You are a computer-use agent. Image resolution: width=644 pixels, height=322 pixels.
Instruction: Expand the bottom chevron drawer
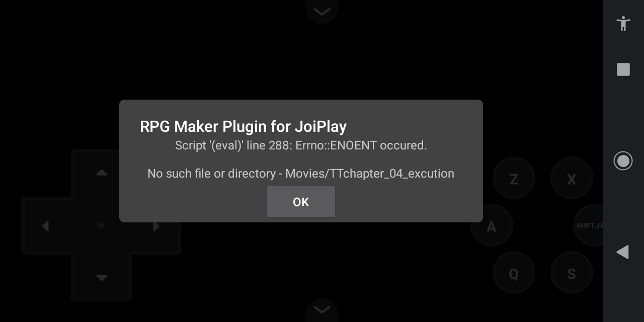321,309
